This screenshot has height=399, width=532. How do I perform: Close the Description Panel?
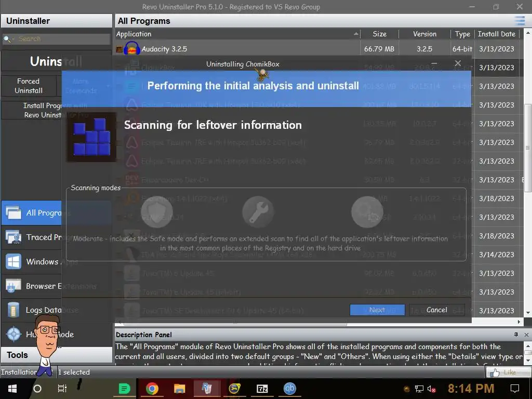pos(526,335)
